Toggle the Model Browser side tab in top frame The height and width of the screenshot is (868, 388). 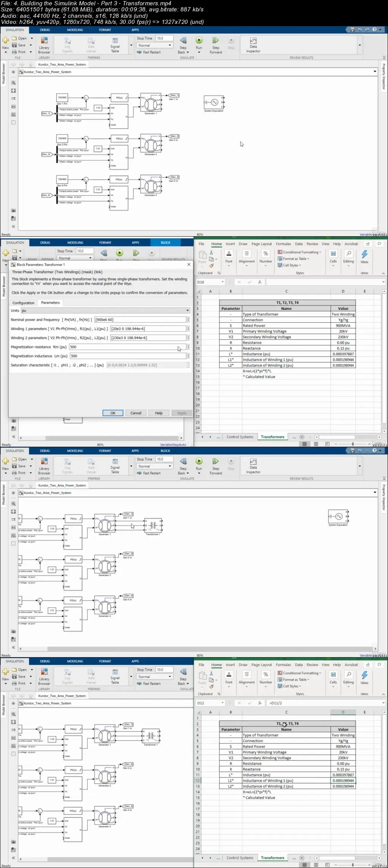(3, 74)
